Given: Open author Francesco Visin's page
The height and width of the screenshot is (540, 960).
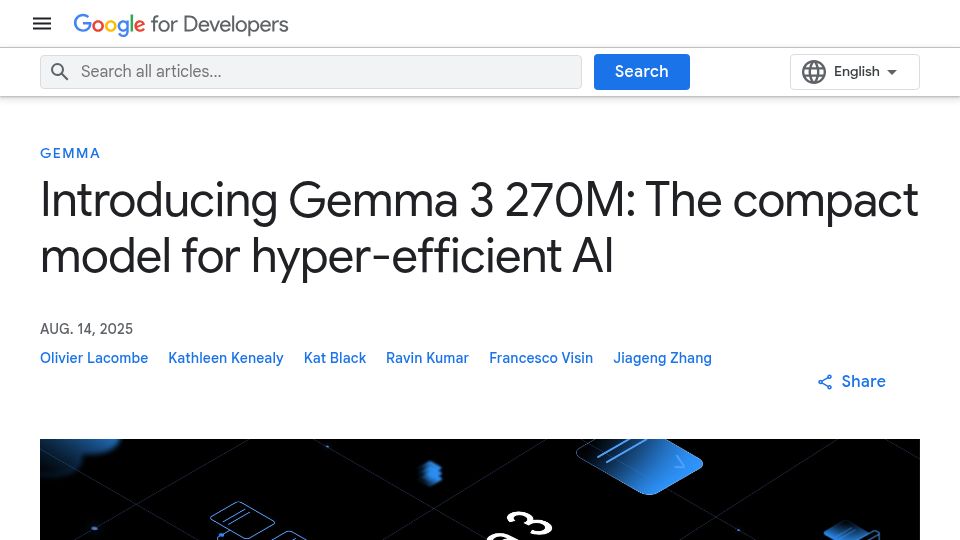Looking at the screenshot, I should 541,358.
